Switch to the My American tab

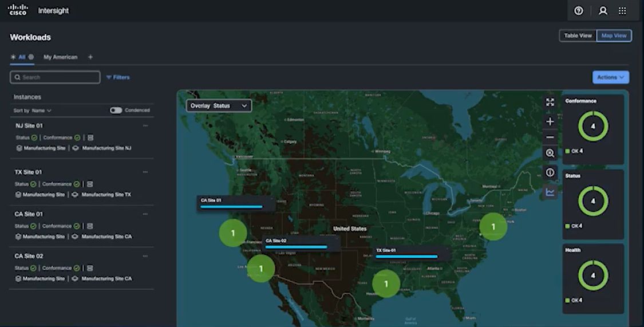click(x=60, y=57)
